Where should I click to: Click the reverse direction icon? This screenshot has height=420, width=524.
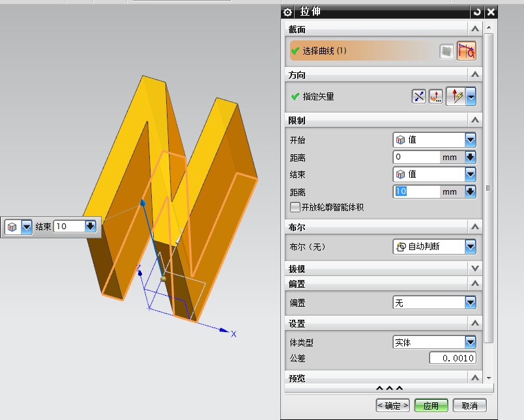coord(418,97)
